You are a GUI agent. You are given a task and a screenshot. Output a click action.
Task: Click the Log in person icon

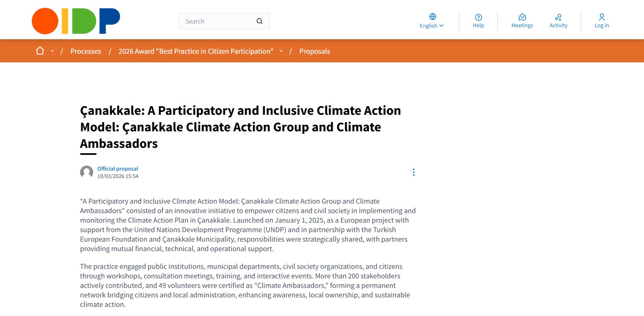click(602, 17)
